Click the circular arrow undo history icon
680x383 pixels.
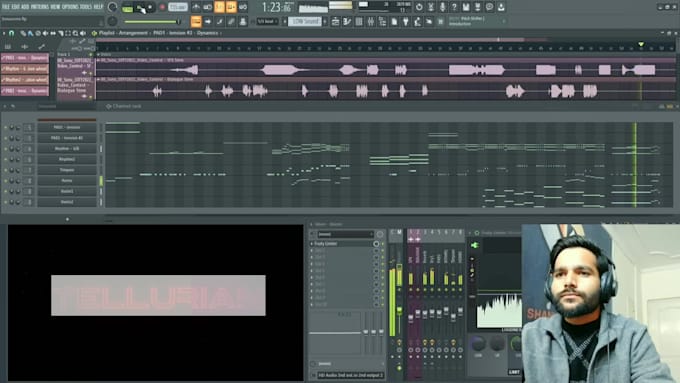point(419,7)
